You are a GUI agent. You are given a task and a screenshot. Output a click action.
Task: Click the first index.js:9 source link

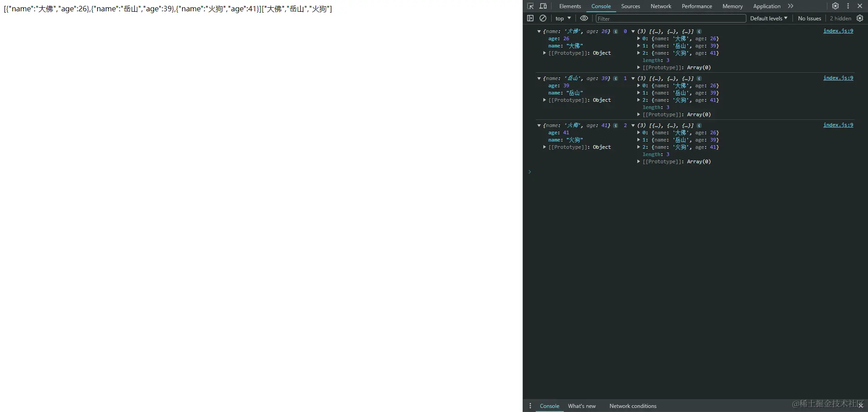click(838, 31)
